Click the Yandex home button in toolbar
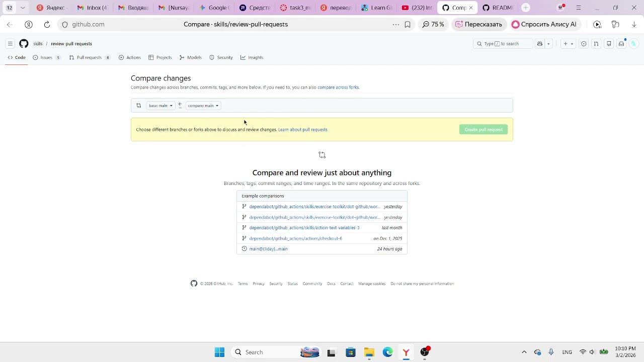Viewport: 644px width, 362px height. (29, 24)
